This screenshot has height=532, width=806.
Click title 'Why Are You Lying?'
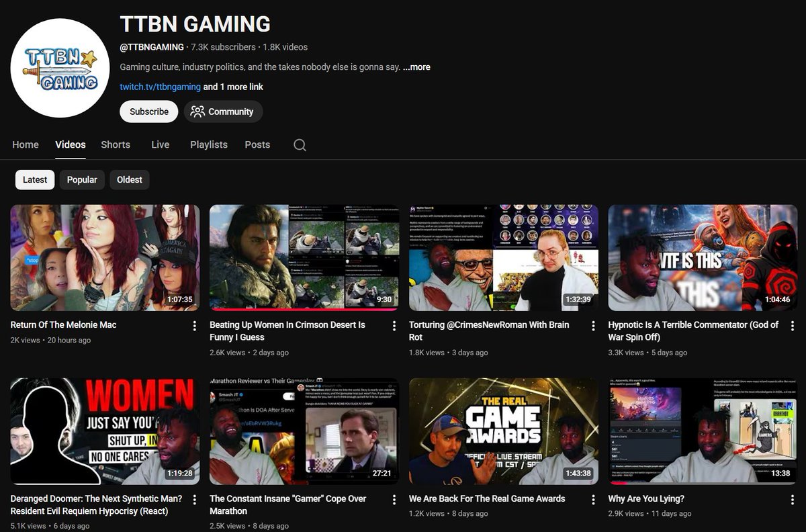click(646, 499)
